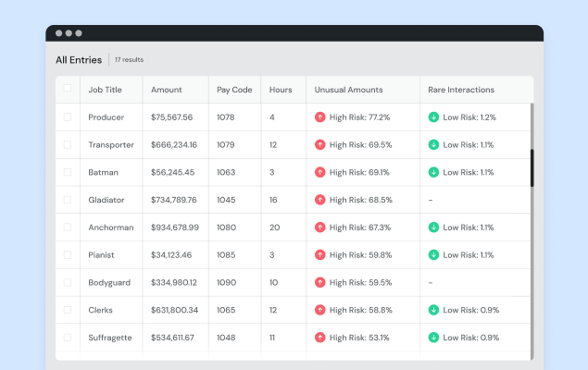
Task: Select the Pianist row checkbox
Action: (x=67, y=254)
